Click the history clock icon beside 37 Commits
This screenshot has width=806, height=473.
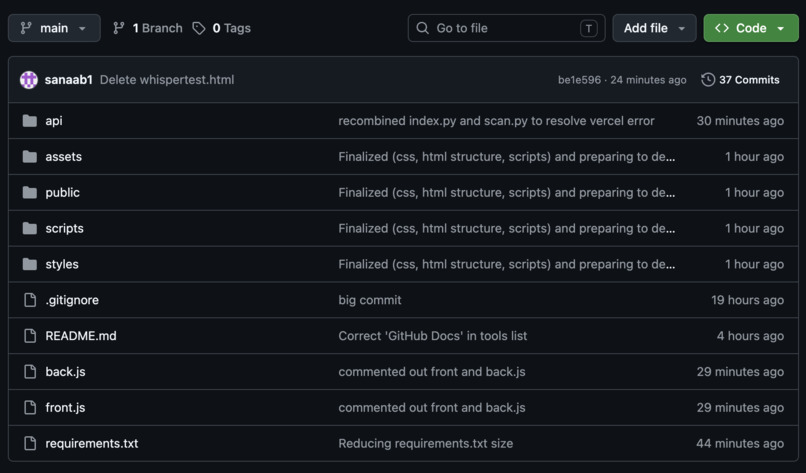(x=708, y=80)
